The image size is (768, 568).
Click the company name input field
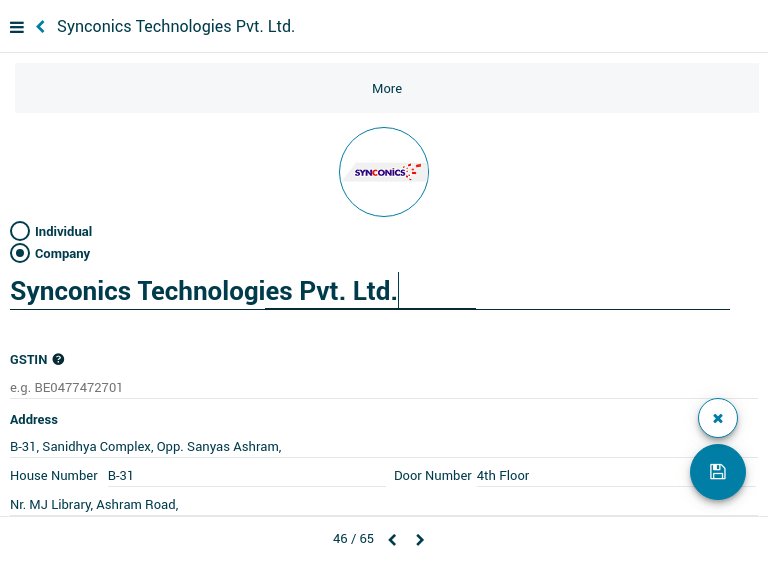click(370, 292)
